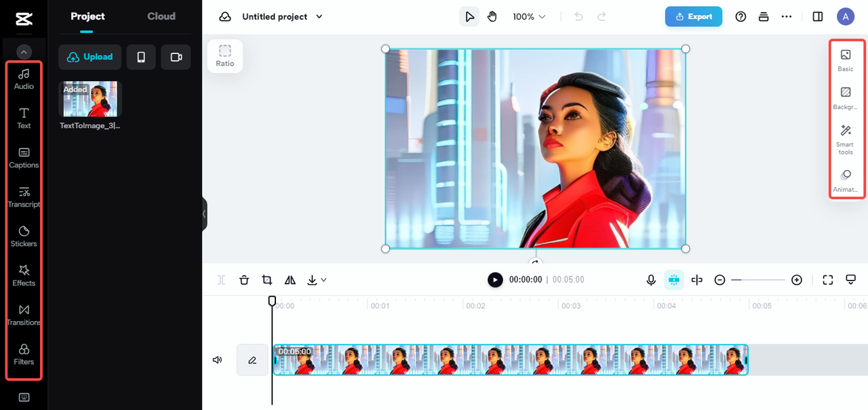Click the canvas preview image
Image resolution: width=868 pixels, height=410 pixels.
(x=536, y=148)
